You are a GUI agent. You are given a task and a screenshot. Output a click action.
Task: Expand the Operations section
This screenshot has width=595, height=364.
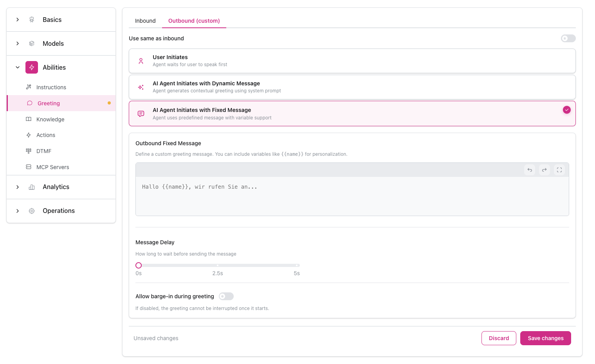pyautogui.click(x=17, y=211)
